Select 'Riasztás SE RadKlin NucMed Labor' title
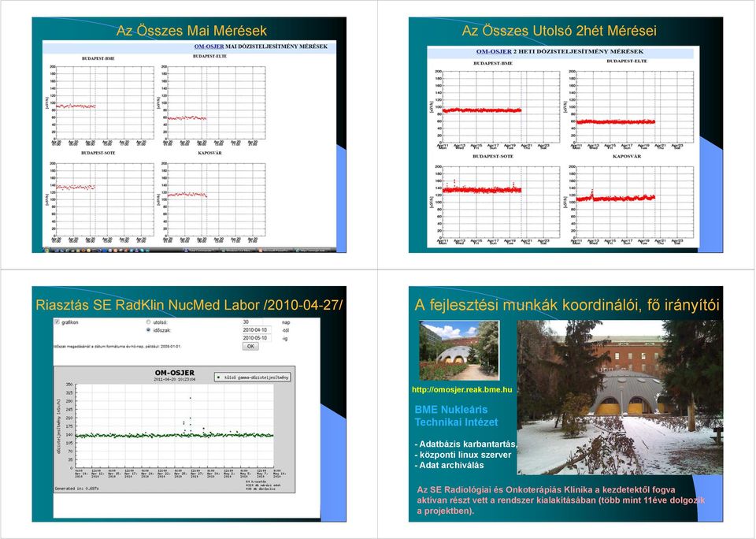Image resolution: width=756 pixels, height=539 pixels. 189,305
